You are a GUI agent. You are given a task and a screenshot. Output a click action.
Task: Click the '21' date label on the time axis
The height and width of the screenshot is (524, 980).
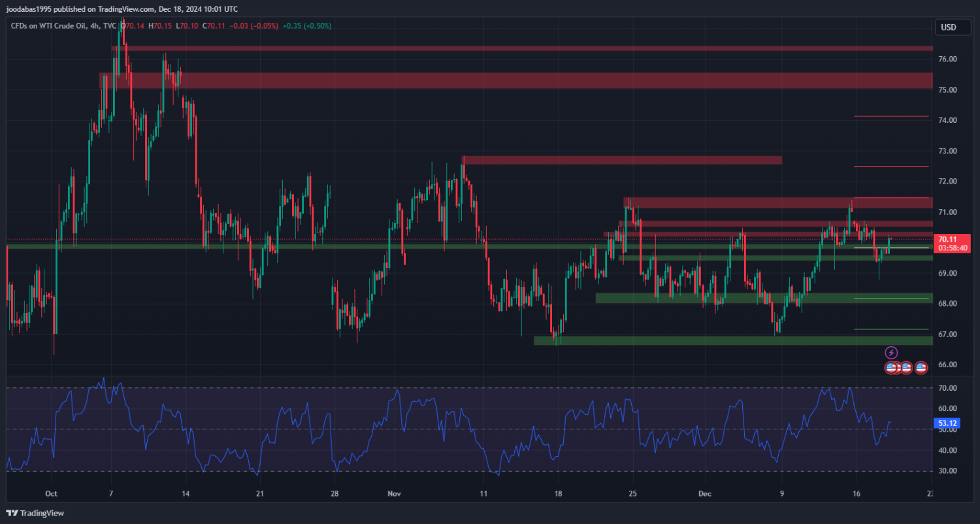coord(259,493)
